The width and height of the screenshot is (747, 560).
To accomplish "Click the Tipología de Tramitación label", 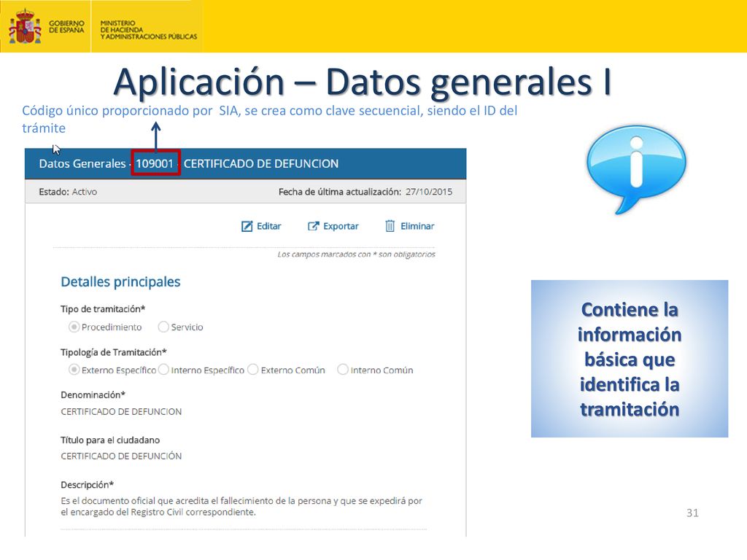I will tap(114, 352).
